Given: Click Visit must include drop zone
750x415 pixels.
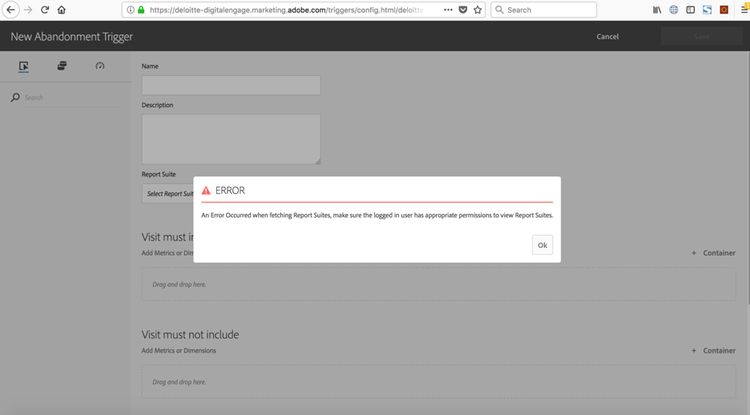Looking at the screenshot, I should point(439,284).
